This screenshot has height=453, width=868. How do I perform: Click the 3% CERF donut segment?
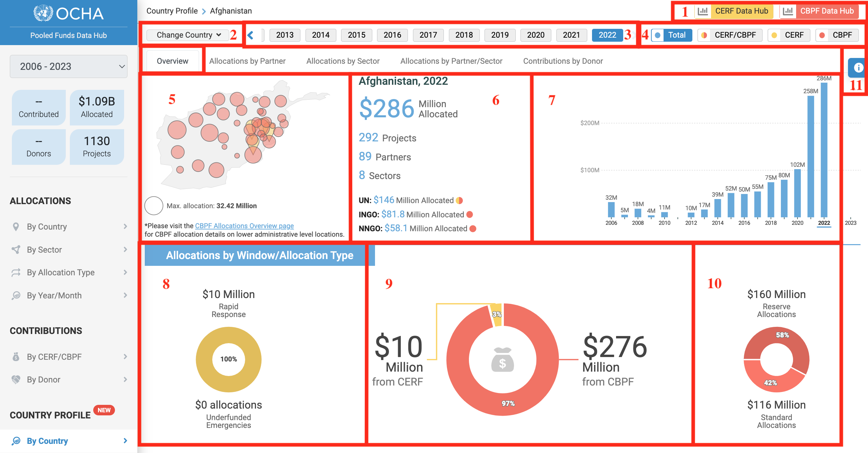[496, 314]
